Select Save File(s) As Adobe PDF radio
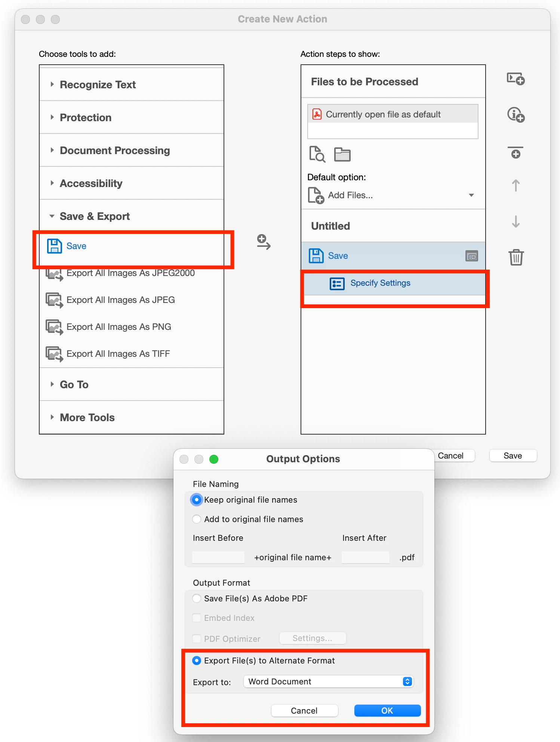560x742 pixels. pos(197,598)
